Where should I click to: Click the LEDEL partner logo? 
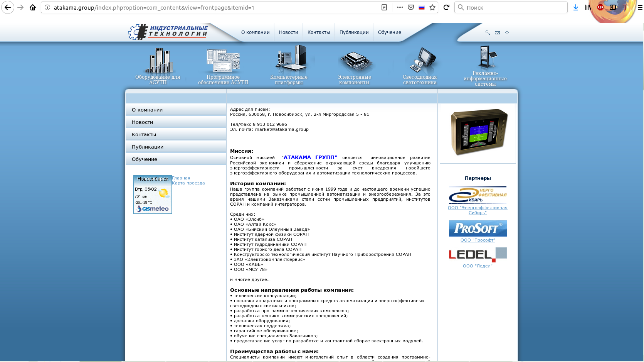coord(478,255)
